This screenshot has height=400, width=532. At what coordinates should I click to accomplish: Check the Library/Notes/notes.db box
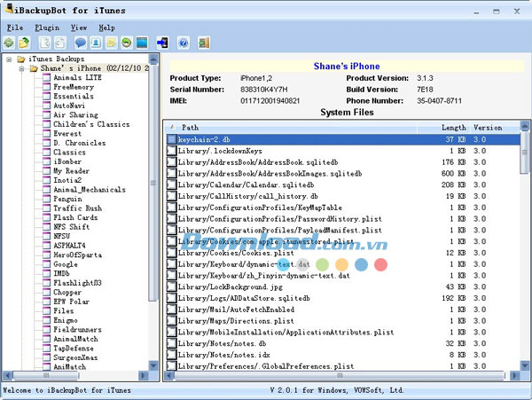tap(172, 343)
